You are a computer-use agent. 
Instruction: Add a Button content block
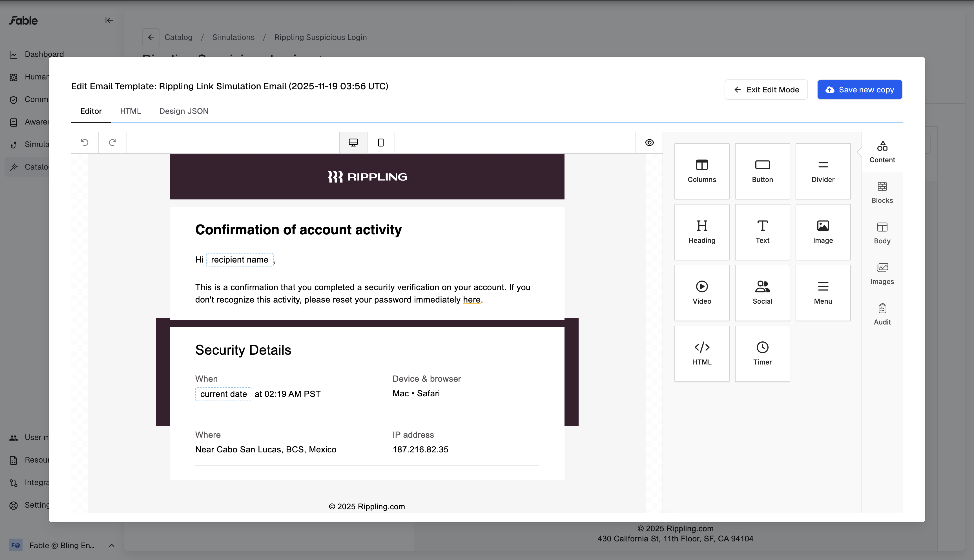coord(762,171)
